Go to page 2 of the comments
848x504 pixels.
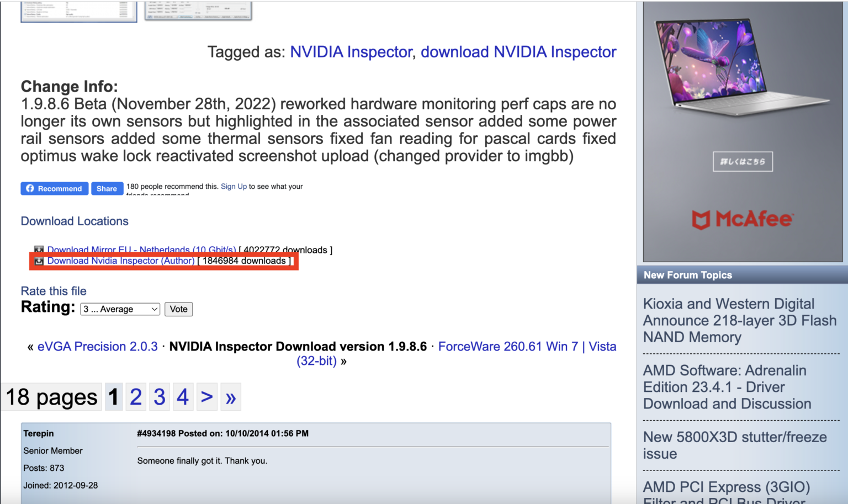pyautogui.click(x=136, y=396)
